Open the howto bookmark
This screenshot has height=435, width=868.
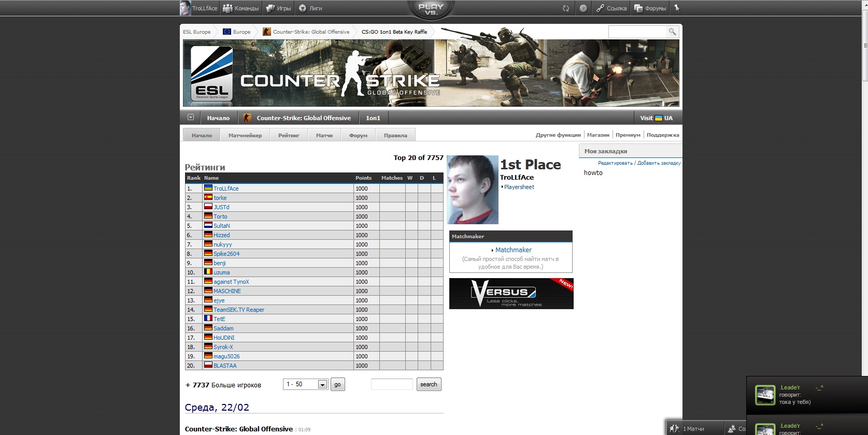[x=593, y=173]
